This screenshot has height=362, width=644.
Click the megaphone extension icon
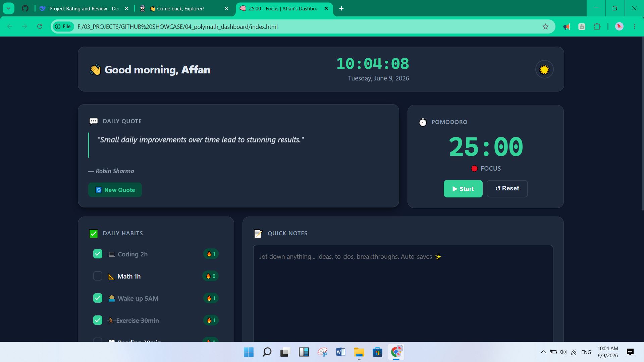click(x=567, y=26)
